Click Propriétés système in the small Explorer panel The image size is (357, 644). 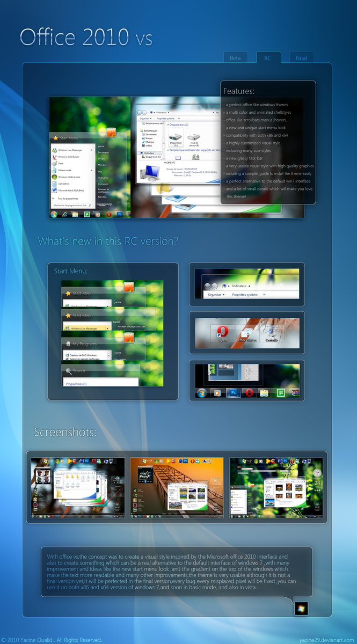click(x=245, y=295)
